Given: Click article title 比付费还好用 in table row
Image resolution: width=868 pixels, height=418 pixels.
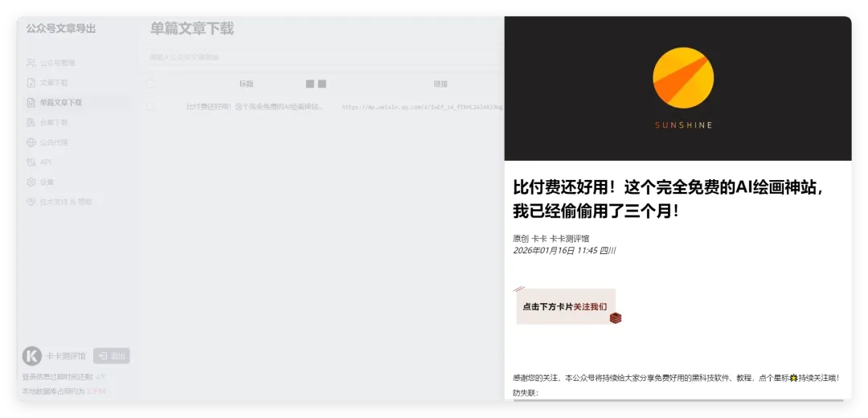Looking at the screenshot, I should 256,107.
